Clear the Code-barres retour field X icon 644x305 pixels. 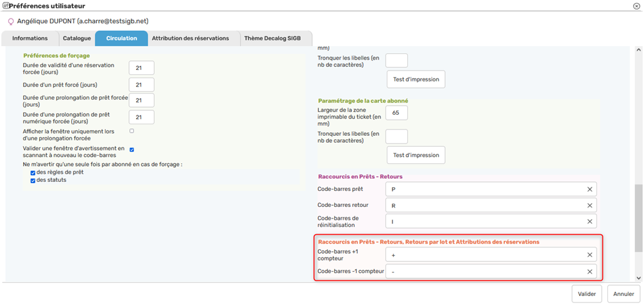[x=589, y=205]
